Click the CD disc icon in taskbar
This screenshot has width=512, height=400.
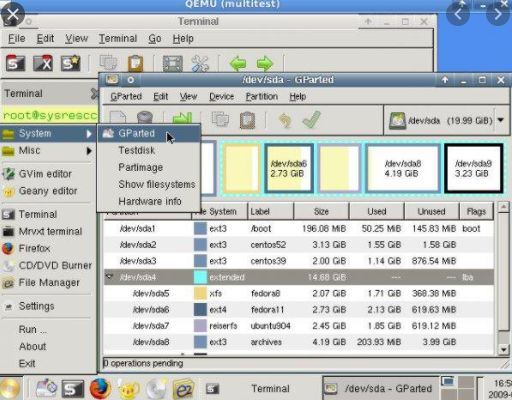[x=156, y=389]
